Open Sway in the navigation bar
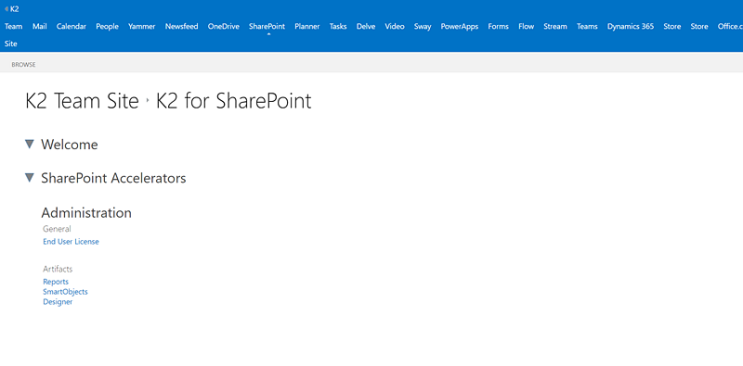743x366 pixels. tap(423, 27)
